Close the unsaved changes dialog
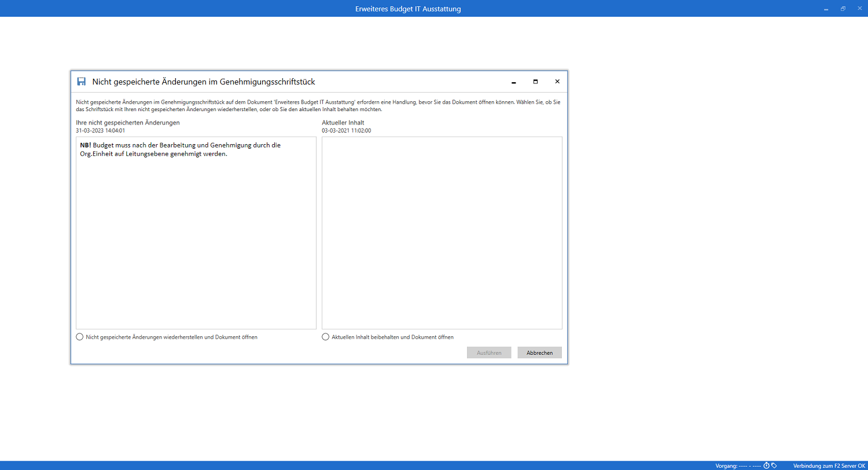Image resolution: width=868 pixels, height=470 pixels. (x=557, y=81)
